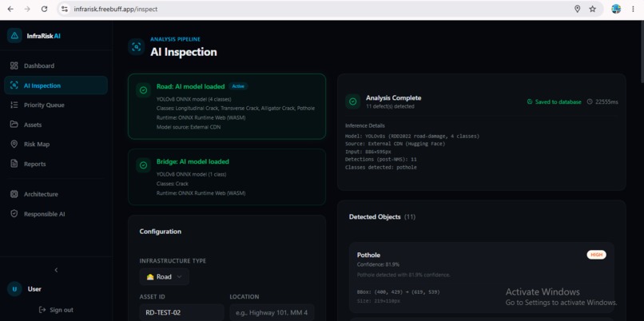Select AI Inspection in the sidebar
Screen dimensions: 644x321
56,85
